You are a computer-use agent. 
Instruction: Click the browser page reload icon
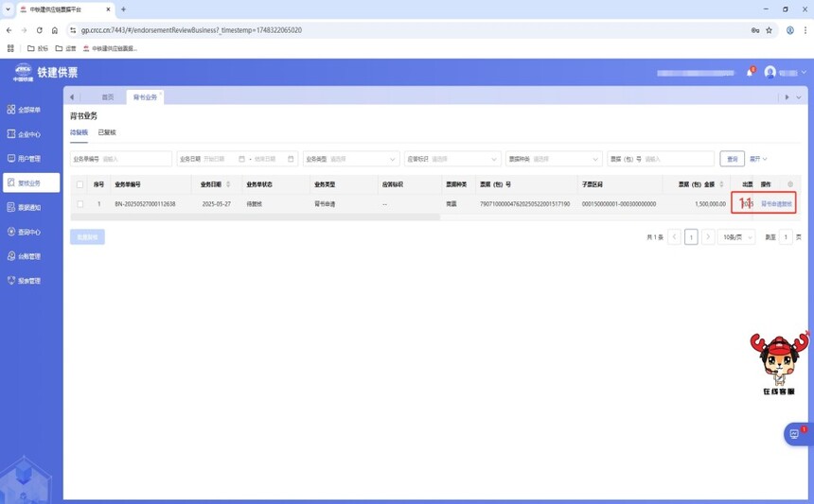(39, 30)
